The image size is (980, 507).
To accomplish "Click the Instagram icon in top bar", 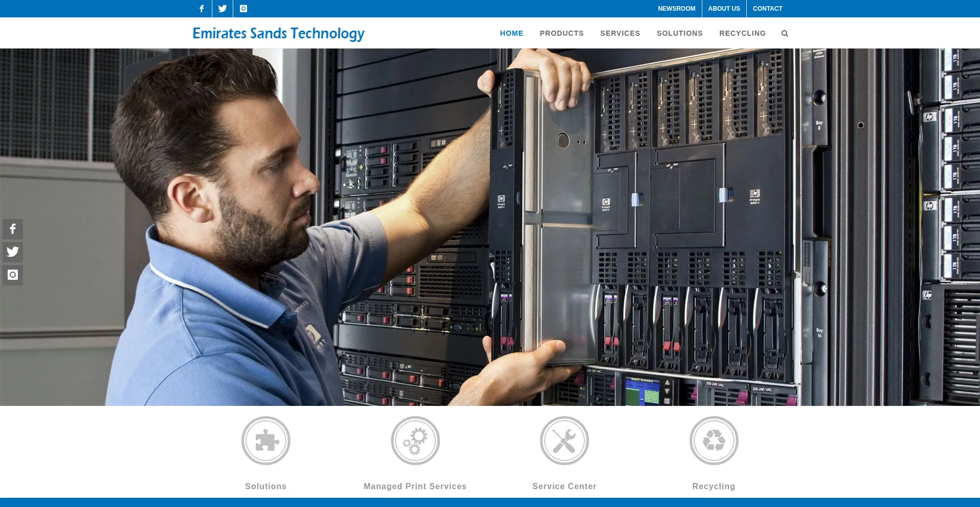I will [243, 9].
